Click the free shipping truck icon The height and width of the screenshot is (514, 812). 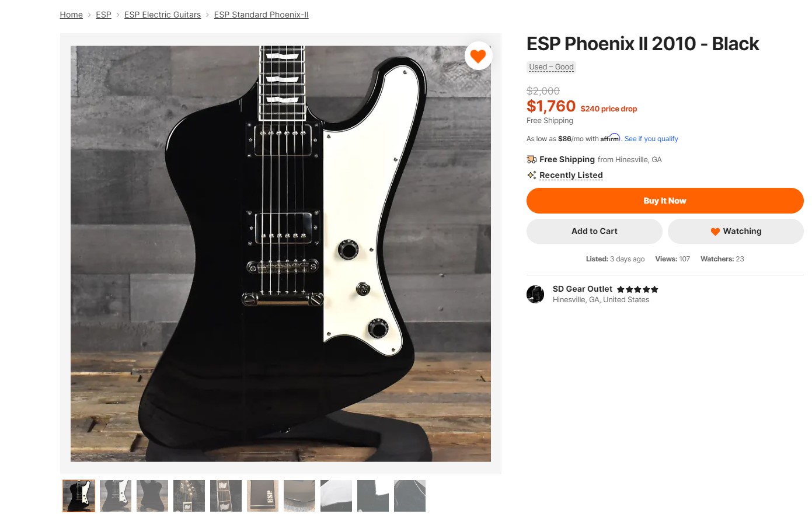point(531,159)
